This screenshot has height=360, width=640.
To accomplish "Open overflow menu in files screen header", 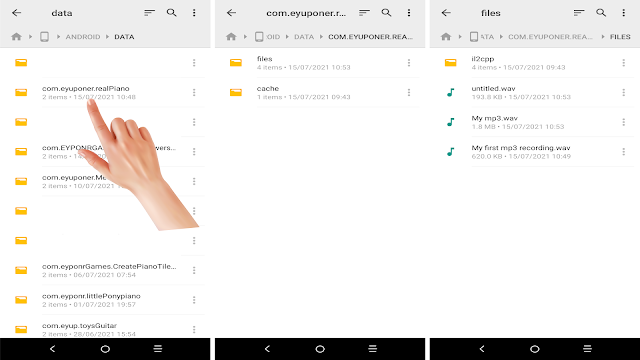I will click(623, 13).
